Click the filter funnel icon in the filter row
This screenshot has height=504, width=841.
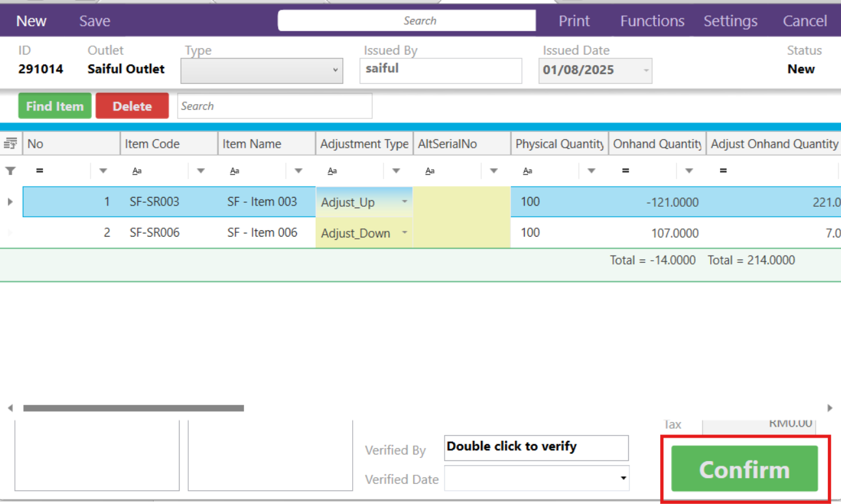(x=11, y=170)
